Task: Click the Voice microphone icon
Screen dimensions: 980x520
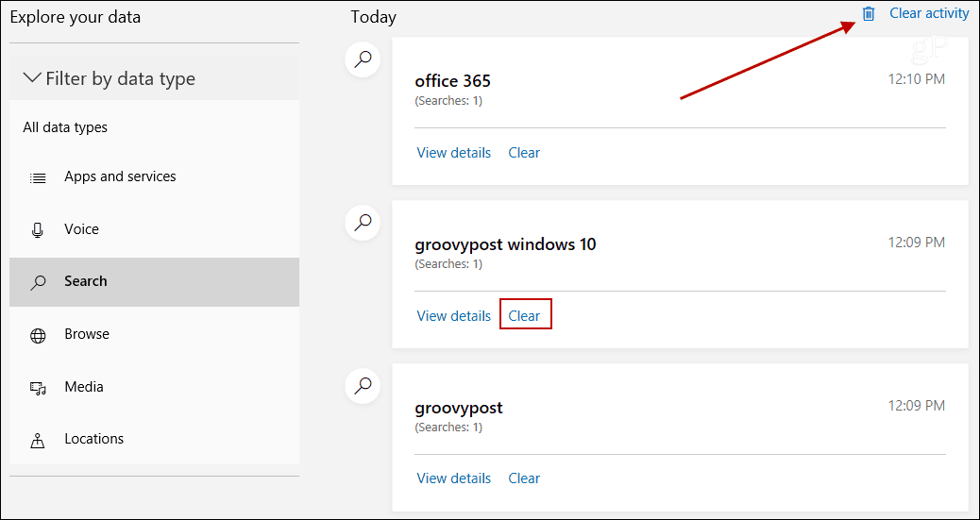Action: (x=38, y=230)
